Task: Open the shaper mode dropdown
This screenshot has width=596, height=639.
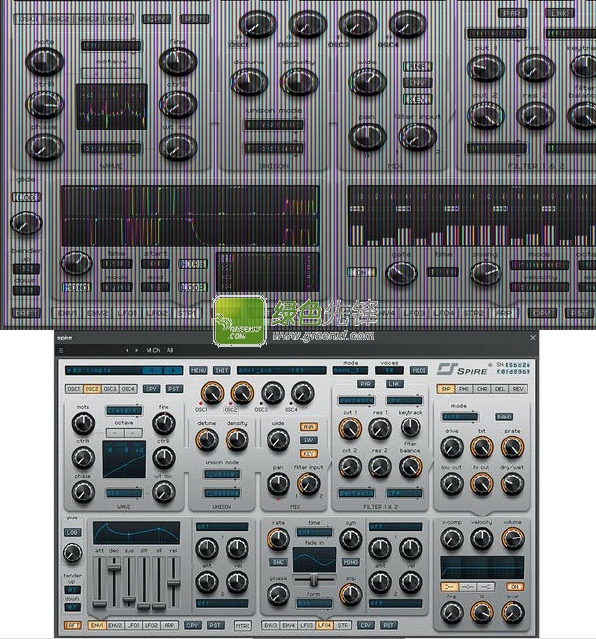Action: 459,417
